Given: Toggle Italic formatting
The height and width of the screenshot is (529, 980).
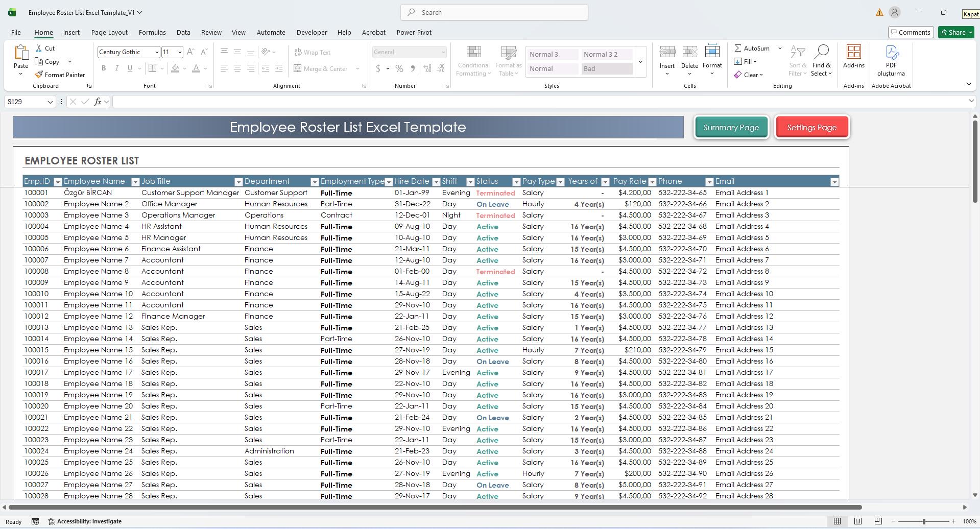Looking at the screenshot, I should [117, 68].
